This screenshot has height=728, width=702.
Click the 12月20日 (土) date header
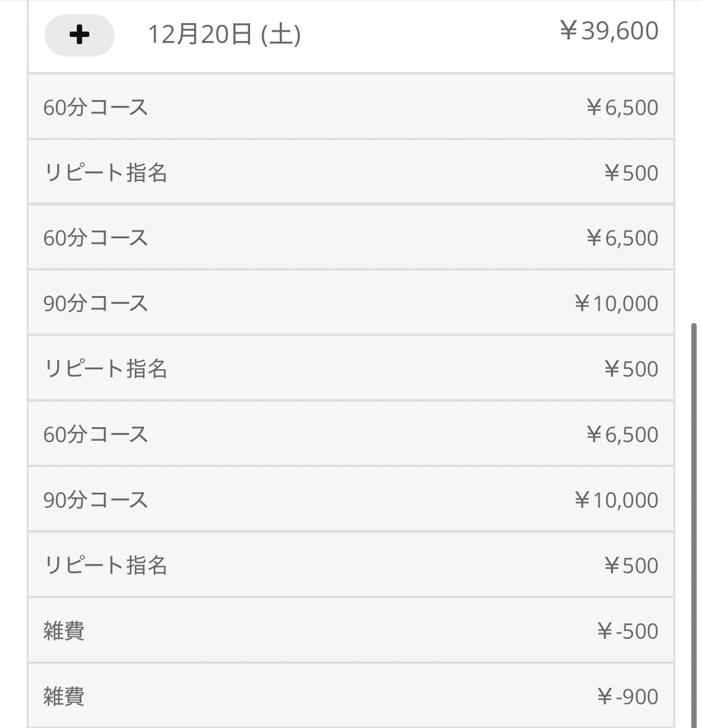(224, 34)
